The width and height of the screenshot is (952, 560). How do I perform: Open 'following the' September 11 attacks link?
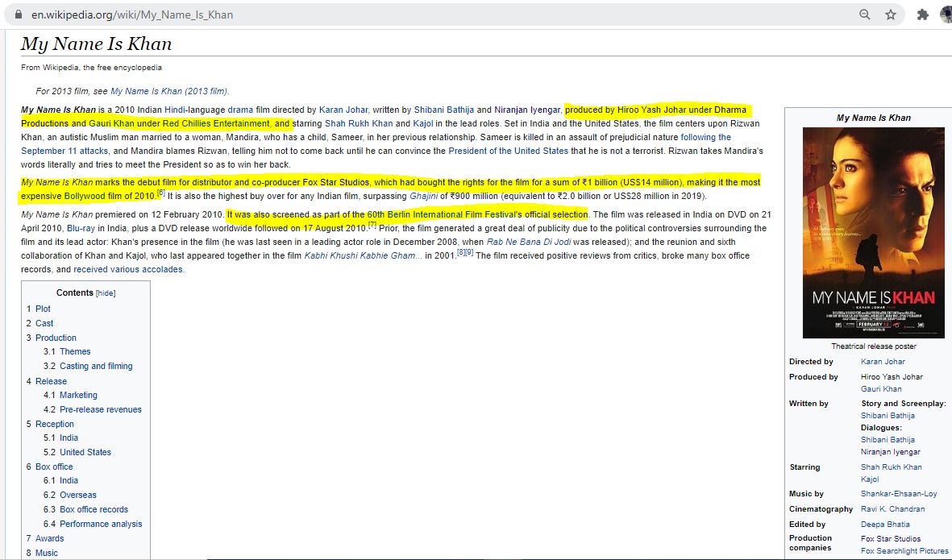[x=705, y=137]
